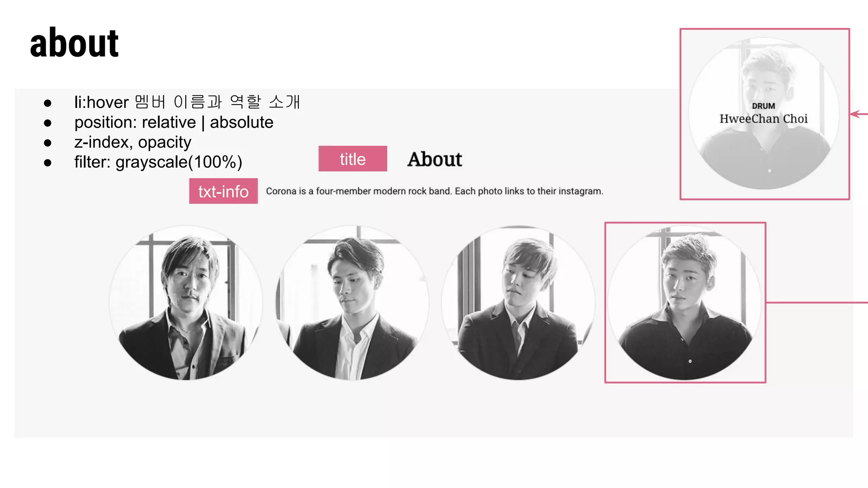868x488 pixels.
Task: Select the 'li:hover' bullet line
Action: click(x=187, y=102)
